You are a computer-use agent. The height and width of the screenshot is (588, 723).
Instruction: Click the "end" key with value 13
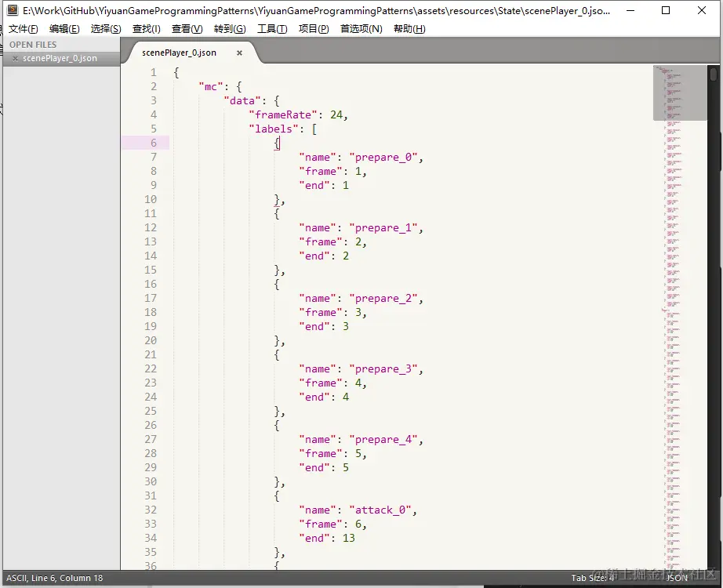pos(314,538)
